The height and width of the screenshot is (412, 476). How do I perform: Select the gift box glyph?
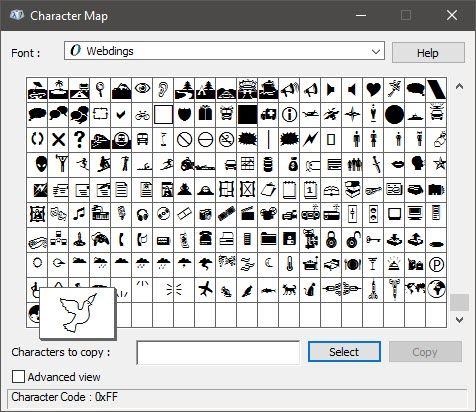click(x=205, y=115)
